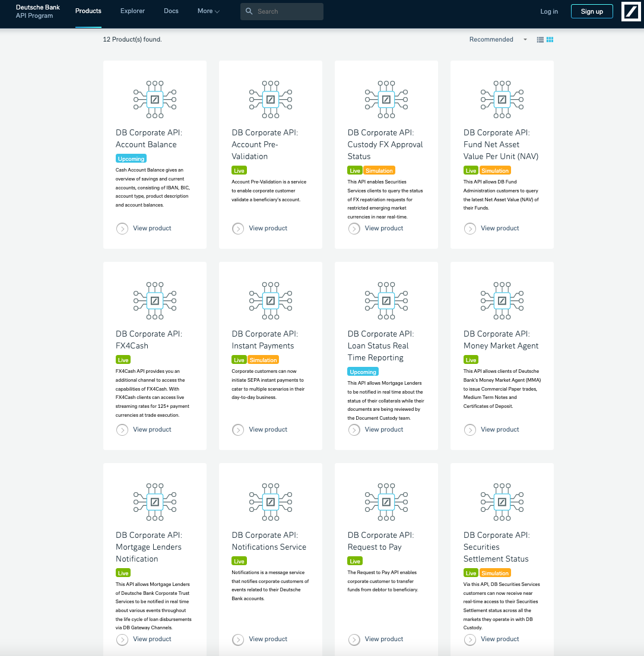
Task: Select the grid view icon
Action: [x=549, y=39]
